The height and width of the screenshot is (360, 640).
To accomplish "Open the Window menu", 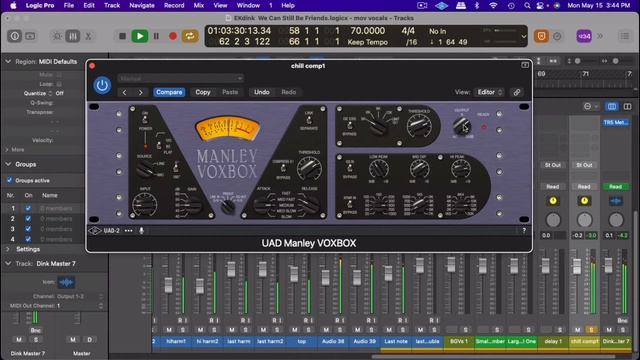I will [248, 5].
